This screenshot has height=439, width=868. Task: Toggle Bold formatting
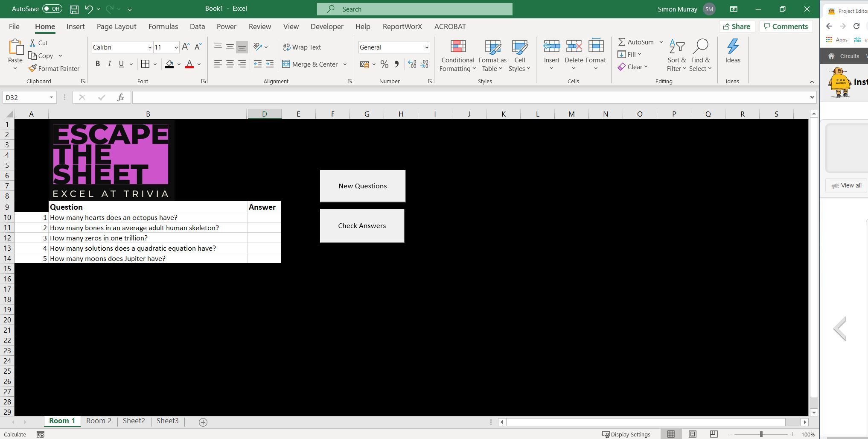(98, 64)
